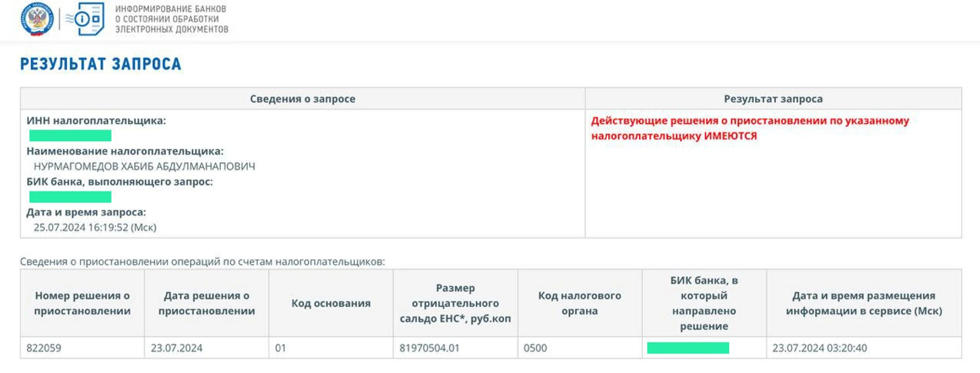Select the 'Сведения о запросе' column header

click(x=303, y=99)
